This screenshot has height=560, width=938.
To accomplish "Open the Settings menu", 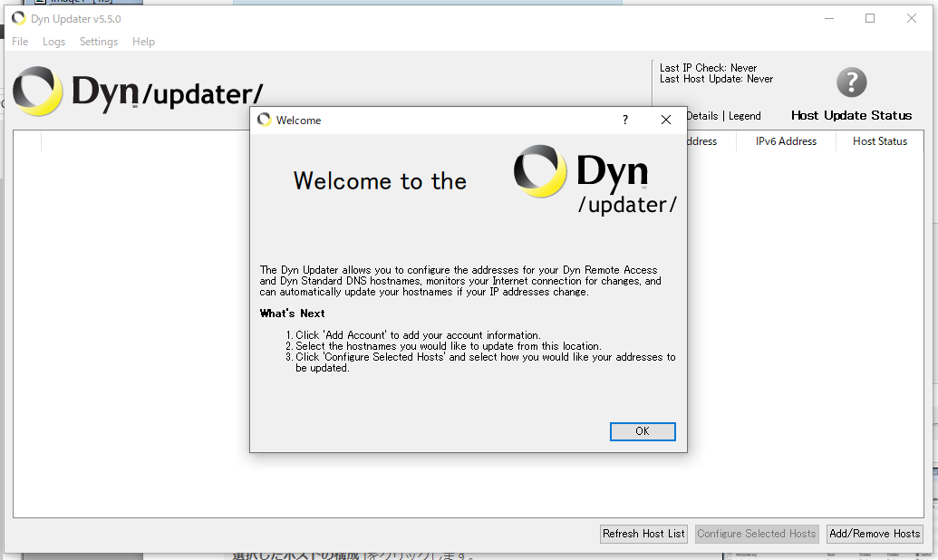I will (99, 42).
